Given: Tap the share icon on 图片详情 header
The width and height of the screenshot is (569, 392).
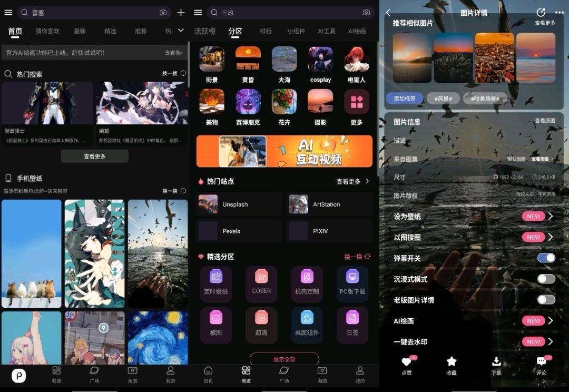Looking at the screenshot, I should 541,13.
